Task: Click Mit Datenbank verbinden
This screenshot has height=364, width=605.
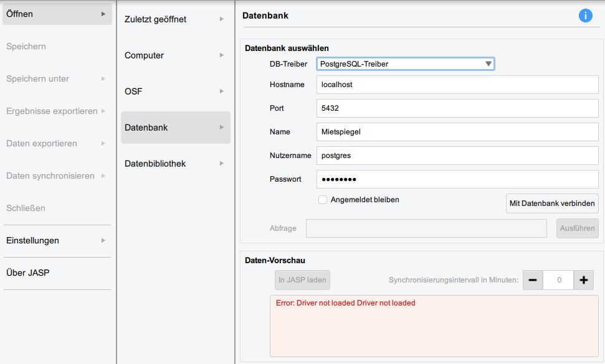Action: click(x=551, y=203)
